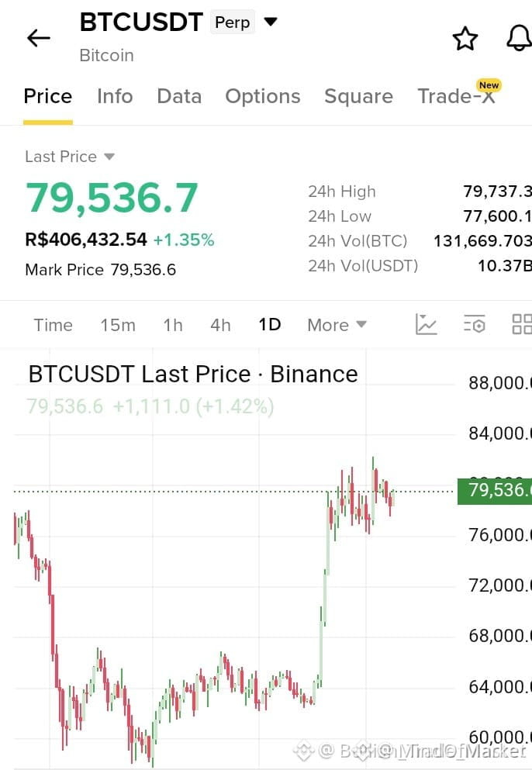
Task: Expand the More timeframes dropdown
Action: pyautogui.click(x=337, y=325)
